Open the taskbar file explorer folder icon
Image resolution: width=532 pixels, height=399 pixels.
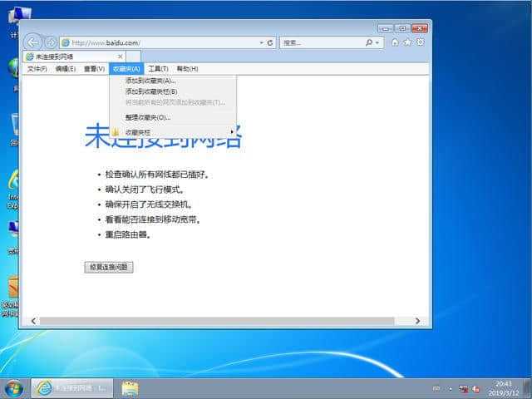coord(130,389)
